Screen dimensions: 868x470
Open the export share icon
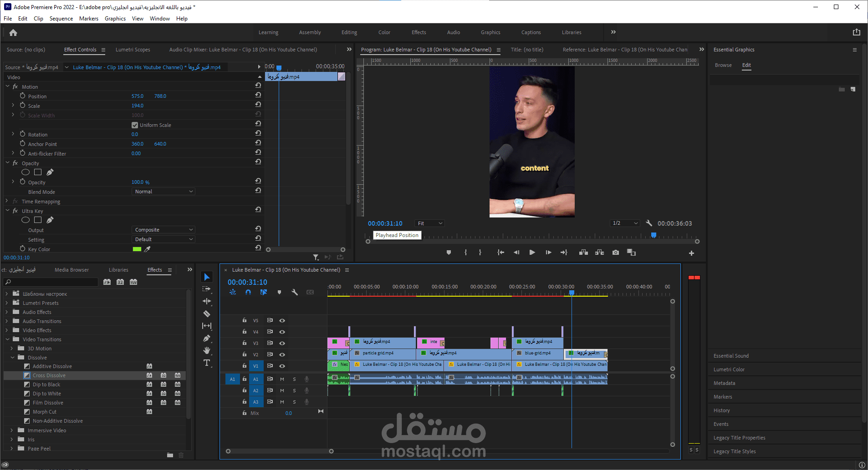pyautogui.click(x=856, y=32)
